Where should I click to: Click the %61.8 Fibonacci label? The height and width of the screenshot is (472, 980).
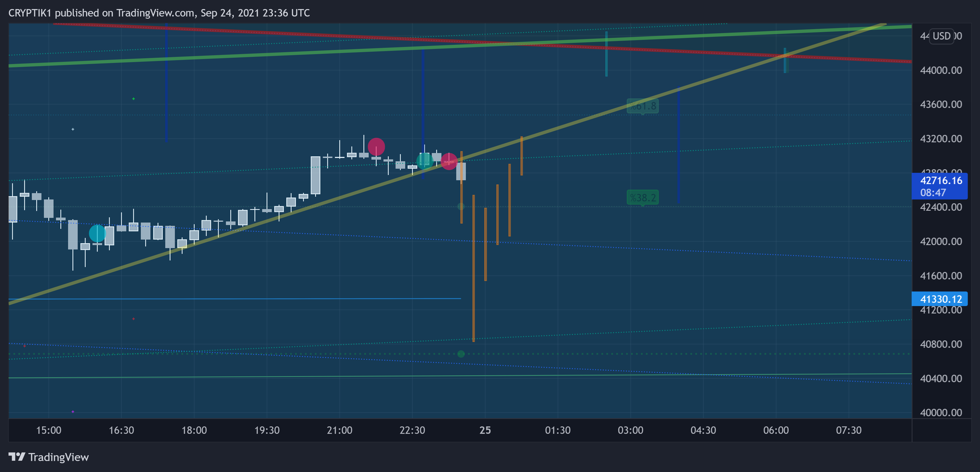click(x=643, y=106)
